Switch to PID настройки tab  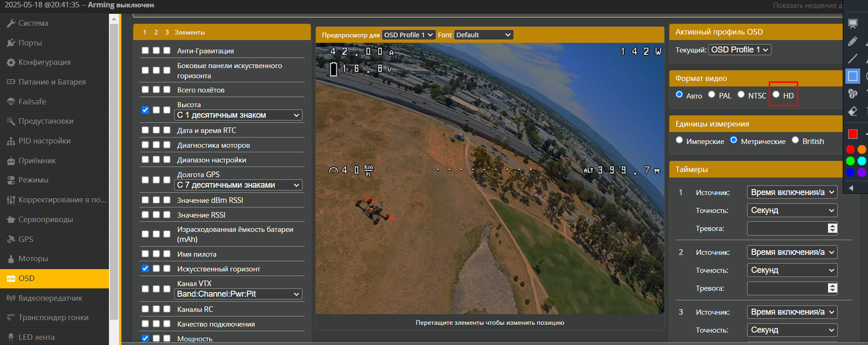pos(44,141)
